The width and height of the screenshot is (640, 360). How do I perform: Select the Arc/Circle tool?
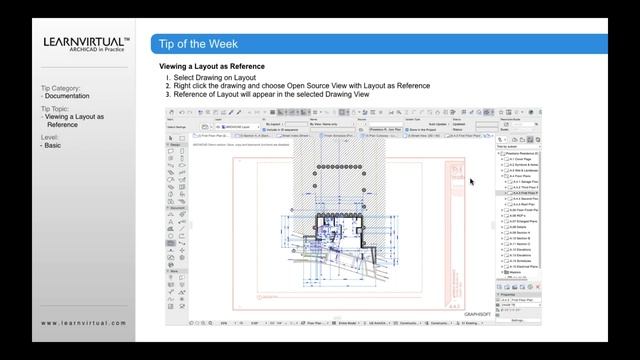tap(171, 236)
